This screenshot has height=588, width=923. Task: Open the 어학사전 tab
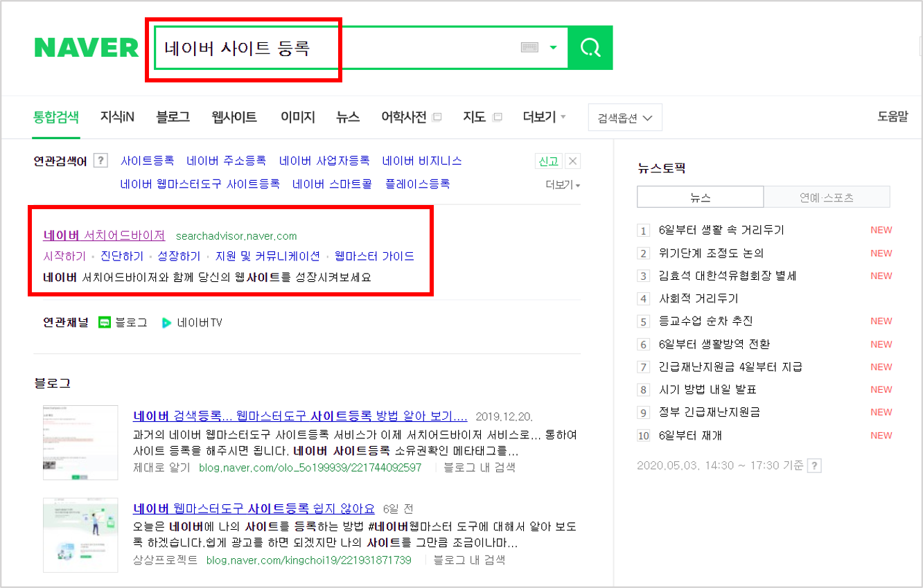(404, 117)
